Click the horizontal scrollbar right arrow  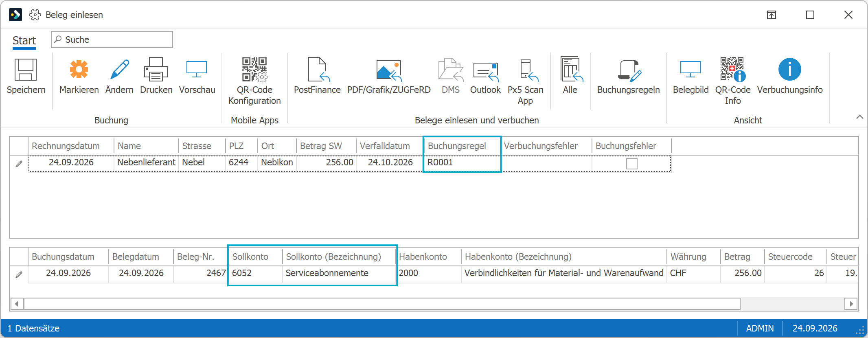pyautogui.click(x=851, y=304)
